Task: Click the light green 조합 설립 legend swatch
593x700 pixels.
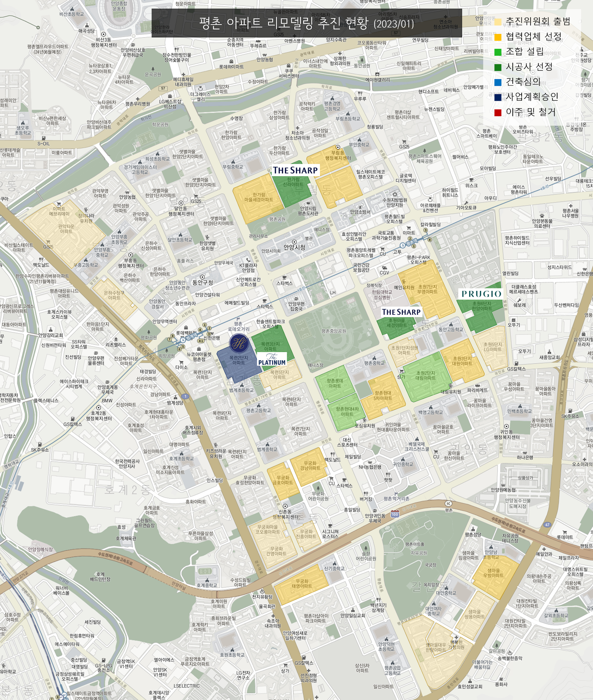Action: pos(498,52)
